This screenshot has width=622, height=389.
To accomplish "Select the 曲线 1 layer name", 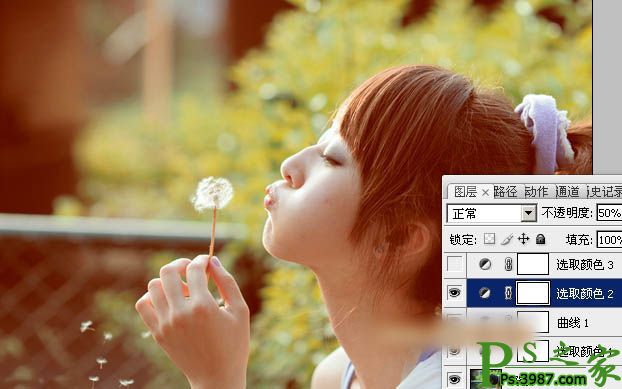I will coord(573,323).
